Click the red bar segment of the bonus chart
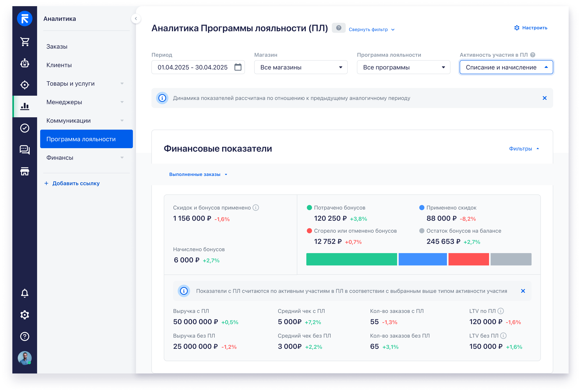 [x=469, y=259]
